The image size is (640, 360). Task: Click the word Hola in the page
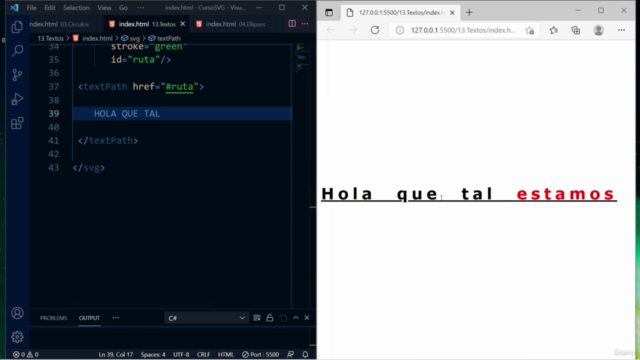click(347, 193)
